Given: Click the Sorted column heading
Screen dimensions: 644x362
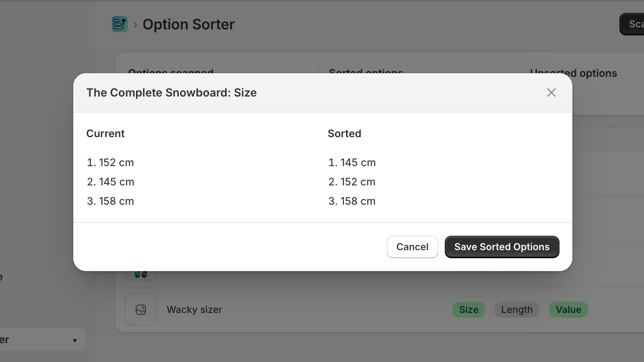Looking at the screenshot, I should 345,134.
